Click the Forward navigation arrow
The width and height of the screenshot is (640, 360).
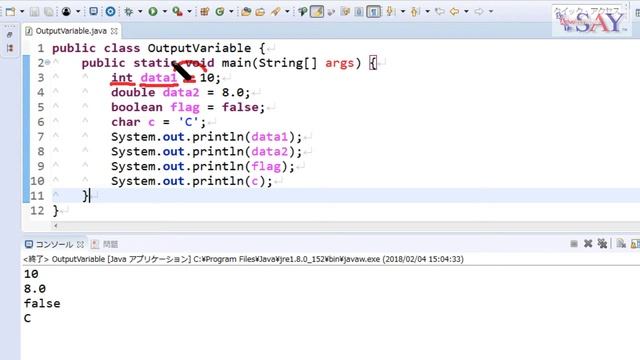pos(479,11)
